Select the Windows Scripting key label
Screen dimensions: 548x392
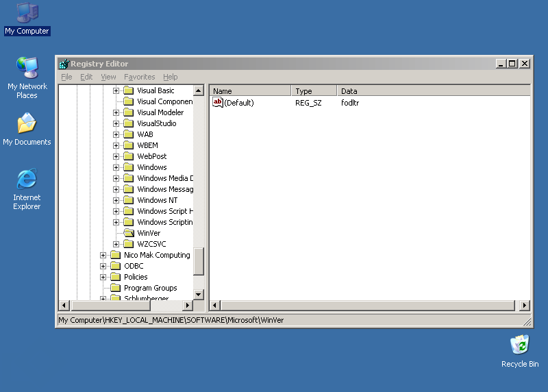165,222
